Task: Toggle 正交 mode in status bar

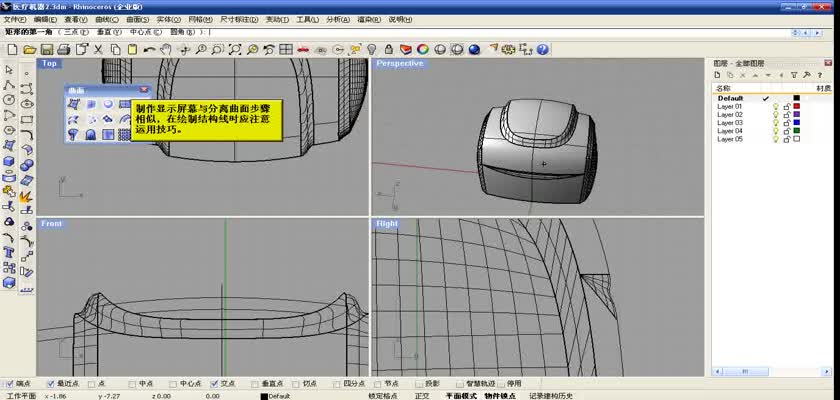Action: click(421, 396)
